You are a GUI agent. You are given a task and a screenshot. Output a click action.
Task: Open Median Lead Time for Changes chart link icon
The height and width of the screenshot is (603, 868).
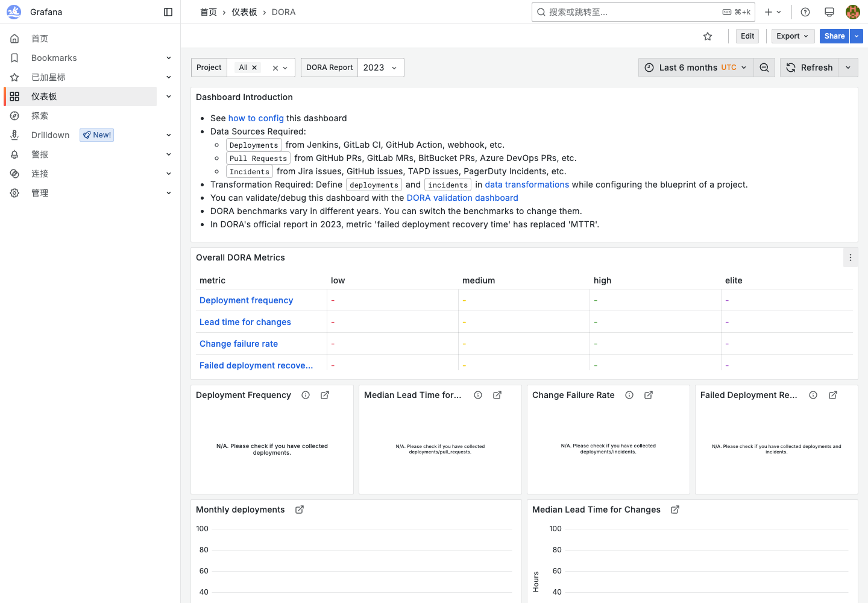pyautogui.click(x=675, y=510)
